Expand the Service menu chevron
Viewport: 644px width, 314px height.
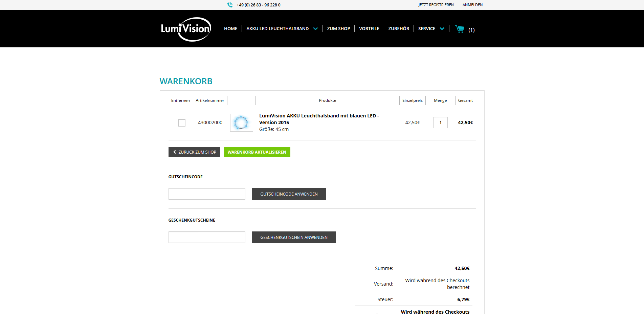442,29
